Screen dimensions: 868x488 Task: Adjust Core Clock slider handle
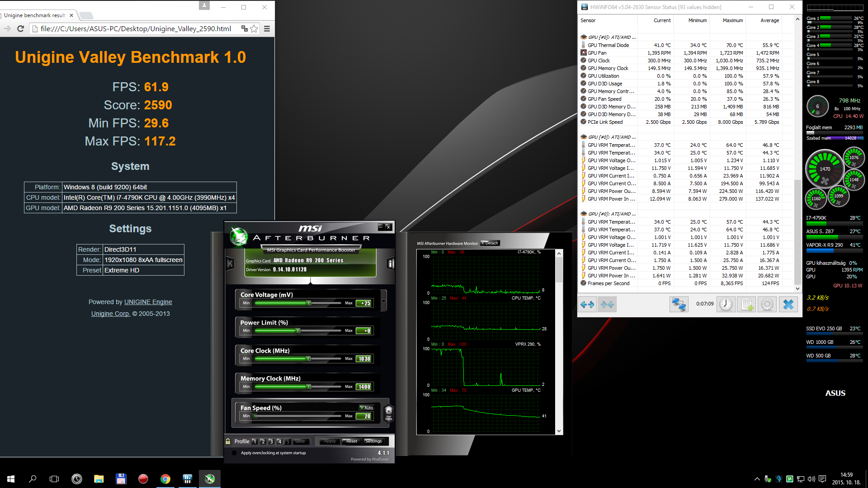click(x=308, y=359)
